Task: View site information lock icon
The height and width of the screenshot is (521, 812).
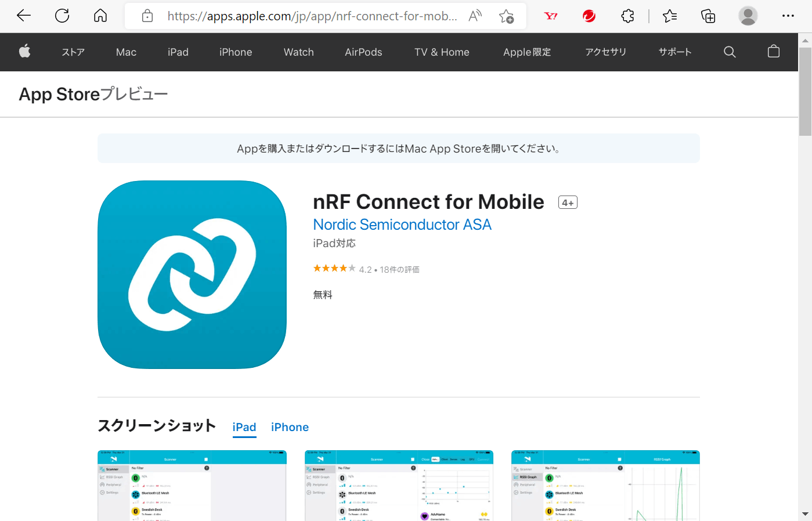Action: [x=147, y=16]
